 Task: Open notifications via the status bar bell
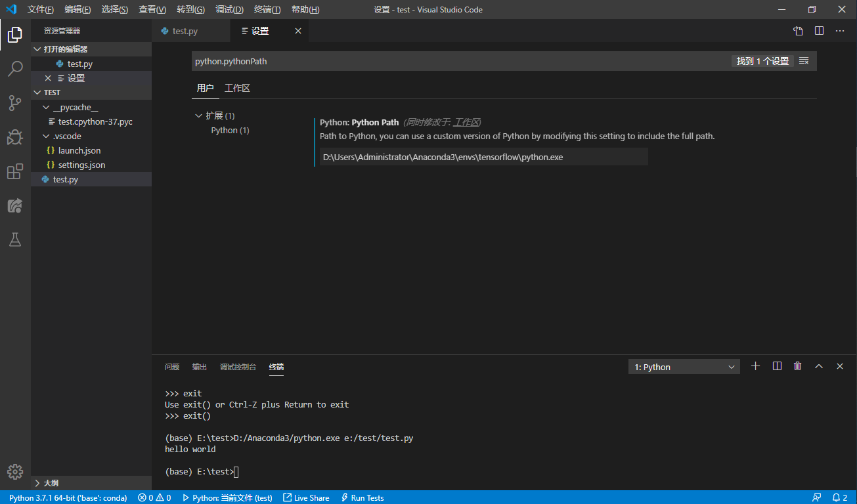pyautogui.click(x=835, y=497)
